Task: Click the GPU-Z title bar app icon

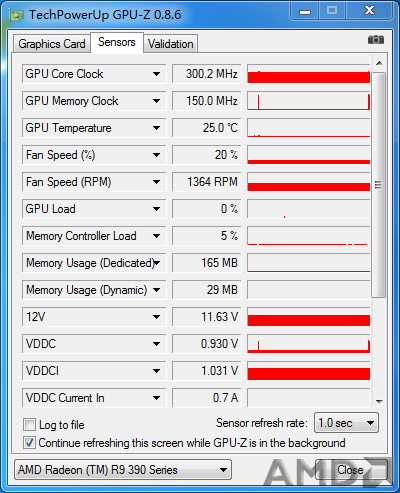Action: (x=16, y=15)
